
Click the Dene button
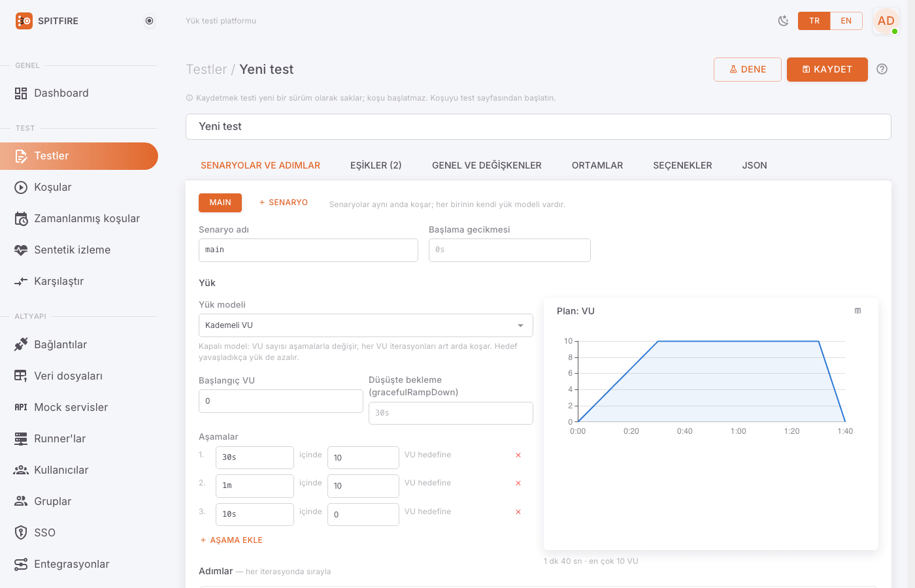coord(748,70)
